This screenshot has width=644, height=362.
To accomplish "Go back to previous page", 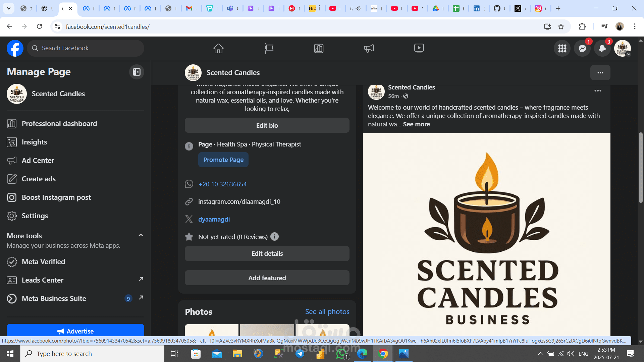I will tap(9, 26).
